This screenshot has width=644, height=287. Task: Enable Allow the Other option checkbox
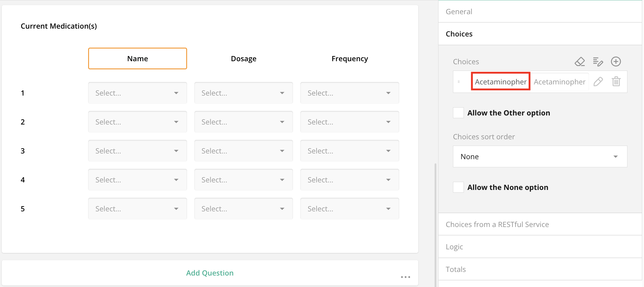pos(458,113)
